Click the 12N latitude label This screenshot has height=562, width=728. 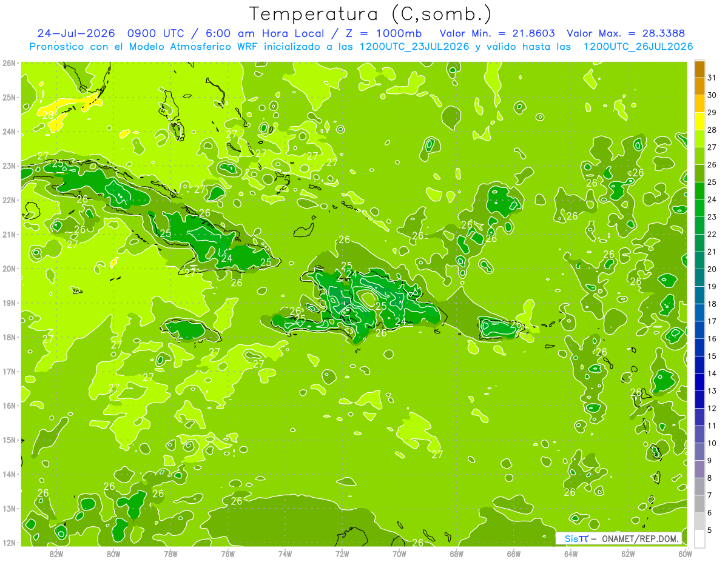click(x=9, y=543)
